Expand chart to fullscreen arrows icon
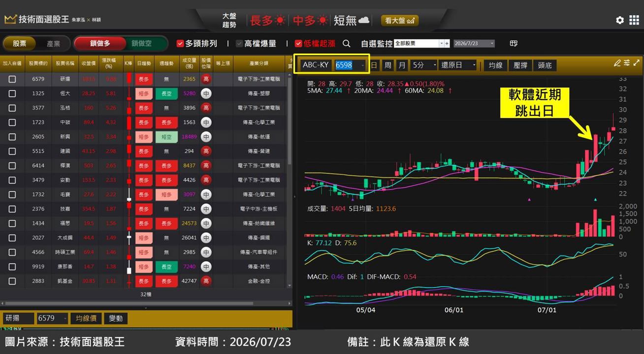 click(x=637, y=63)
